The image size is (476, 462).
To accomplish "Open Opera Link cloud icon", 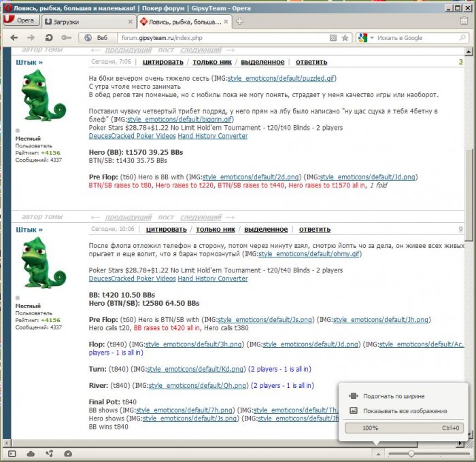I will pyautogui.click(x=31, y=454).
